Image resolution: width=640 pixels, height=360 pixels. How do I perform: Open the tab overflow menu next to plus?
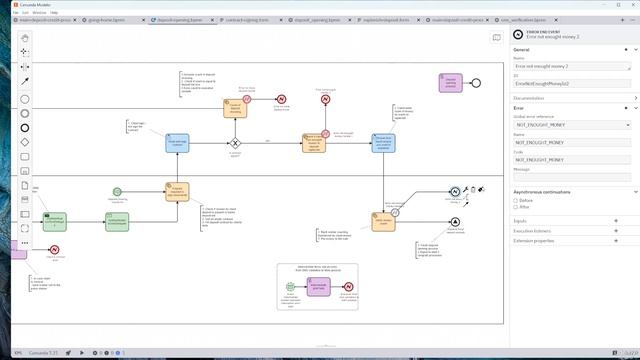(x=633, y=20)
